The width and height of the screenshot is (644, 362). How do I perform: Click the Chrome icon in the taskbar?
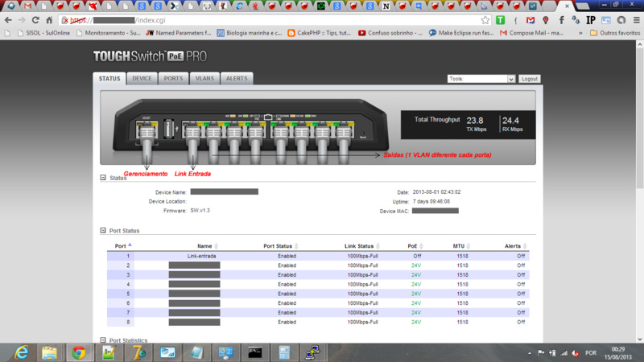click(x=79, y=352)
